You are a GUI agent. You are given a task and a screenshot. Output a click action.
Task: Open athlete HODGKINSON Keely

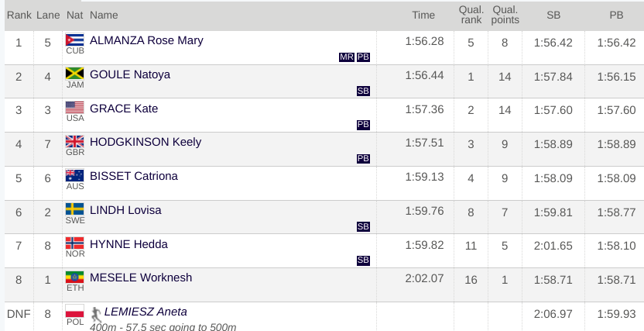click(146, 142)
